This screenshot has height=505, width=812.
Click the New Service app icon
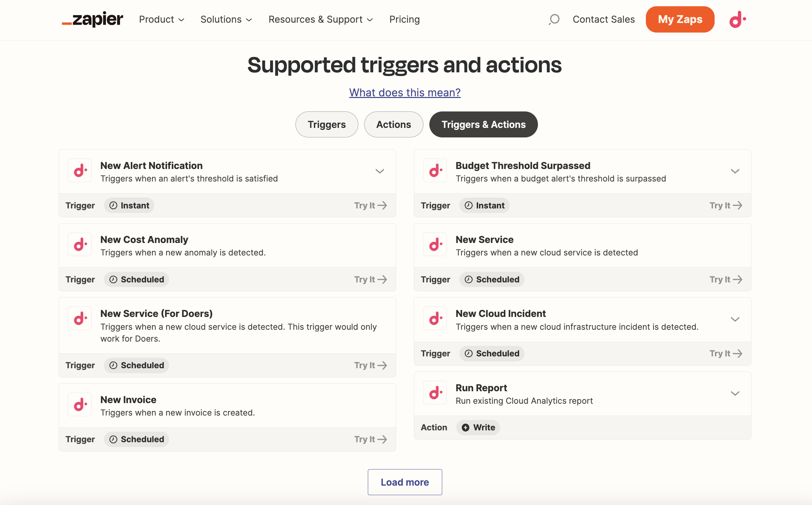(x=435, y=245)
